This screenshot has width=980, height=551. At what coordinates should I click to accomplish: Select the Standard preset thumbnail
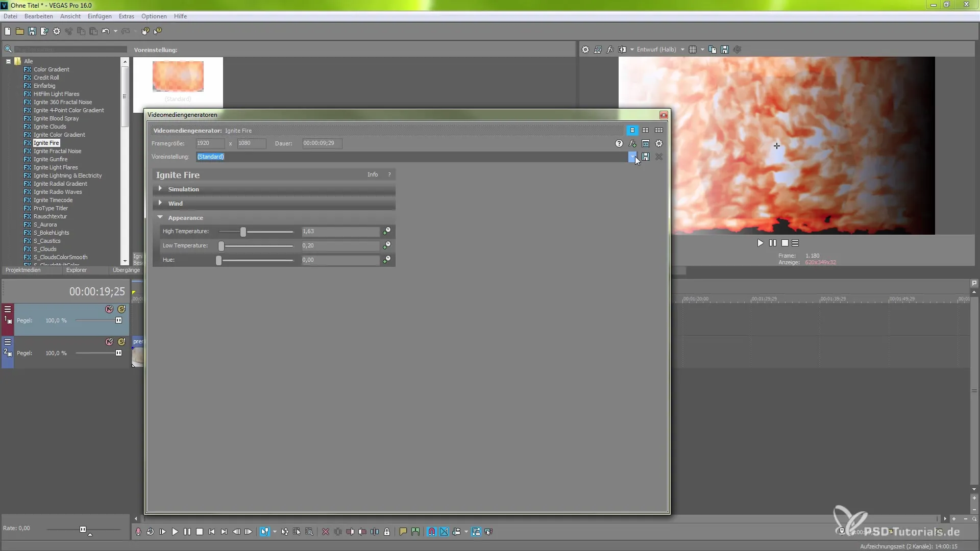pos(178,77)
